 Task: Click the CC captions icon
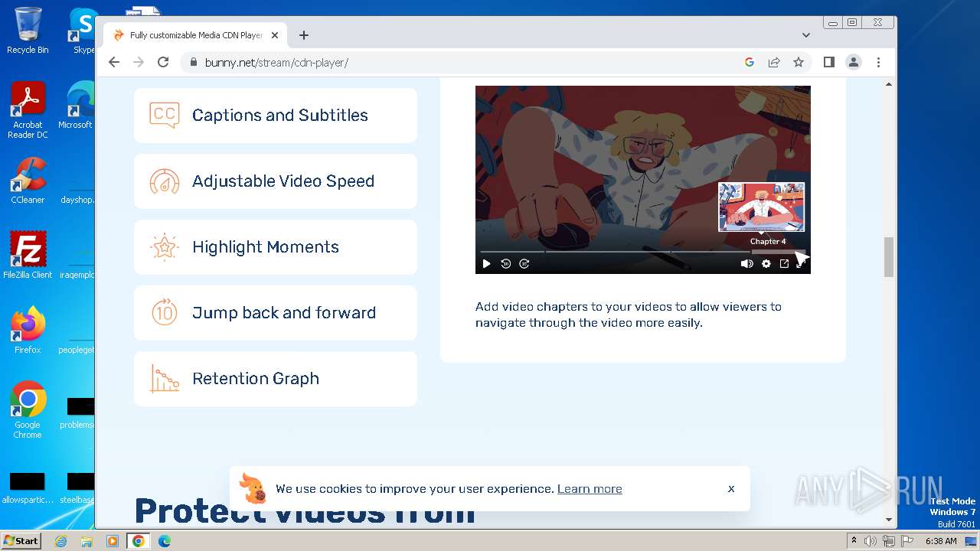[165, 115]
